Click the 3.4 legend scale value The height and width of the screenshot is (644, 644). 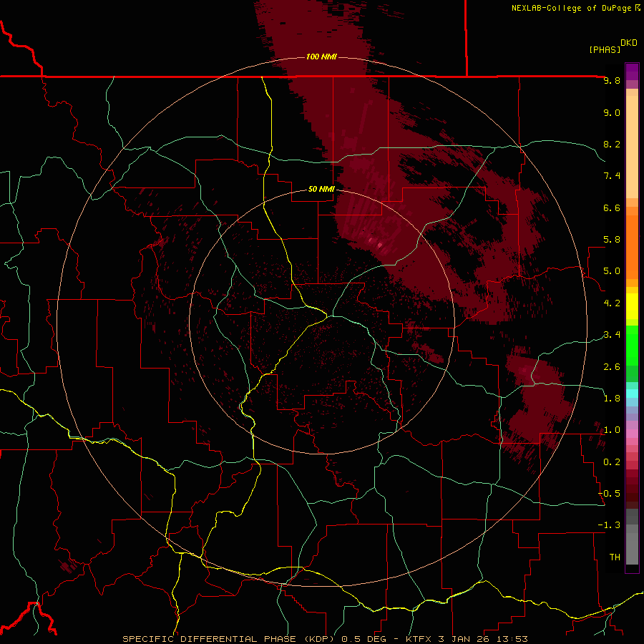pos(612,335)
